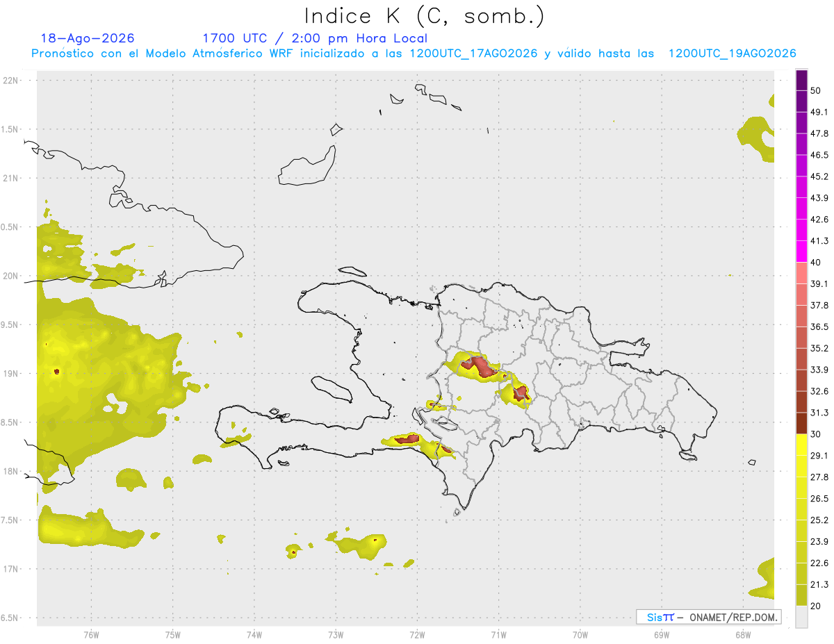
Task: Click the legend value '41.3'
Action: (819, 241)
